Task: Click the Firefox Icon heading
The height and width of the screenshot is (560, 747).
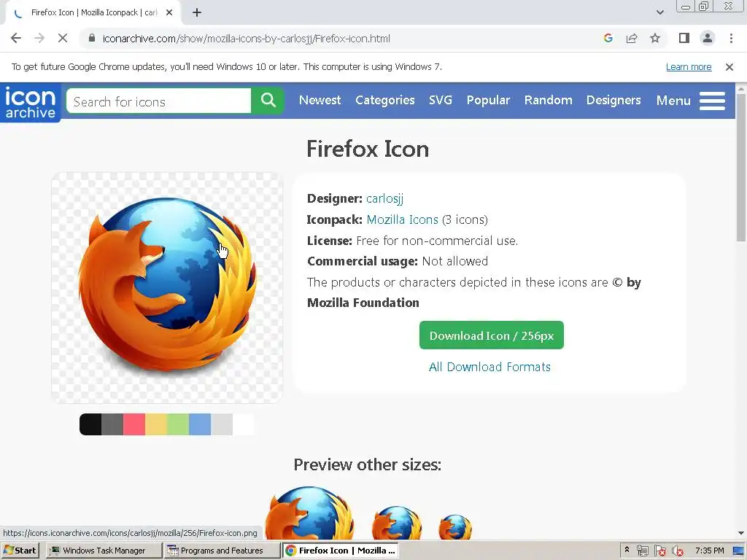Action: point(368,149)
